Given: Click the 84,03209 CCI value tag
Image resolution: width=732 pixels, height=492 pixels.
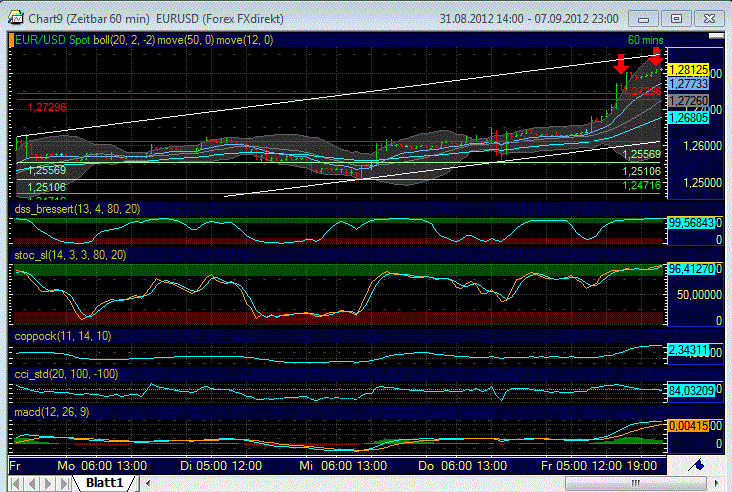Looking at the screenshot, I should tap(691, 390).
